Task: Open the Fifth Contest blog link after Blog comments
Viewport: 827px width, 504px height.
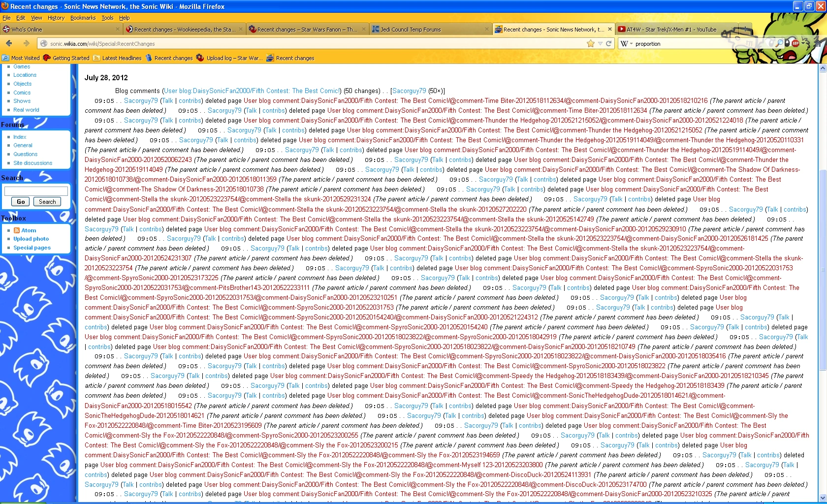Action: (252, 91)
